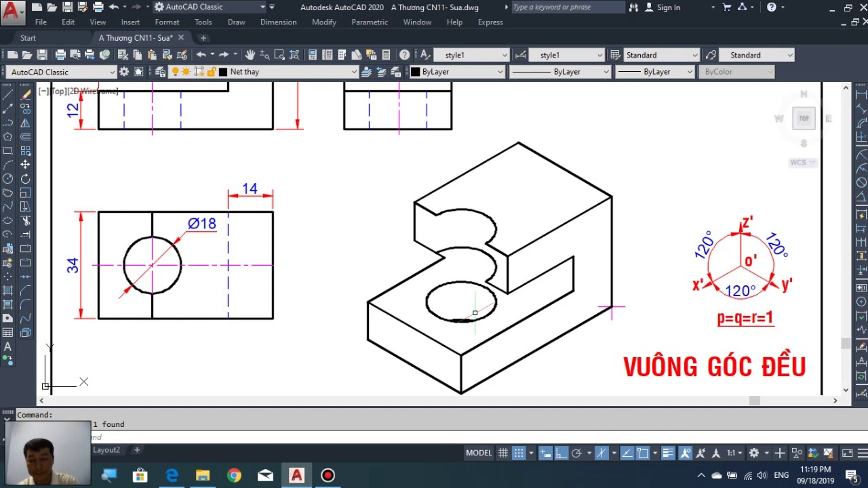Open the ByLayer color swatch control
868x488 pixels.
pyautogui.click(x=458, y=72)
